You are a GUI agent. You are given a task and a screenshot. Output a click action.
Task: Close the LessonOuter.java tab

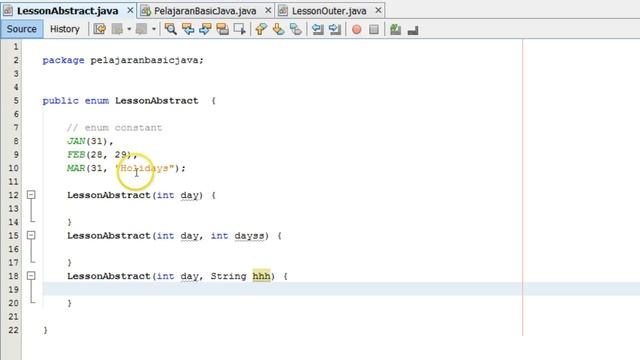(x=378, y=10)
